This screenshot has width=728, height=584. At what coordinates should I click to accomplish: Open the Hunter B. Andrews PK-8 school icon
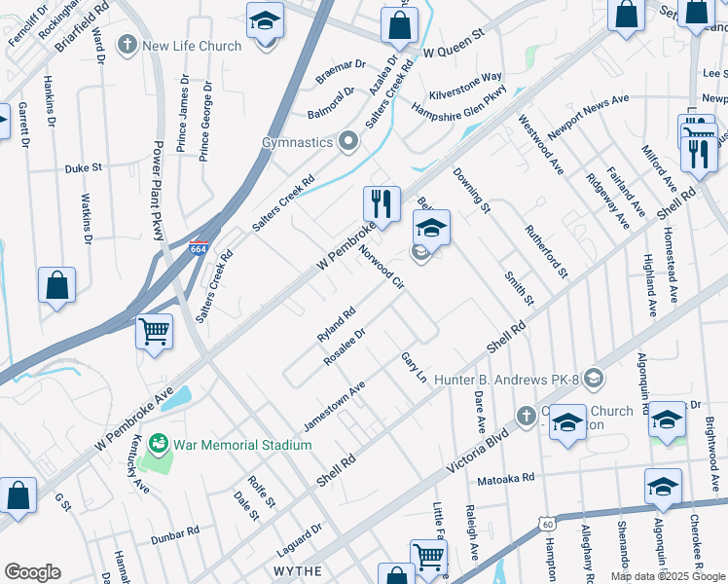click(594, 379)
